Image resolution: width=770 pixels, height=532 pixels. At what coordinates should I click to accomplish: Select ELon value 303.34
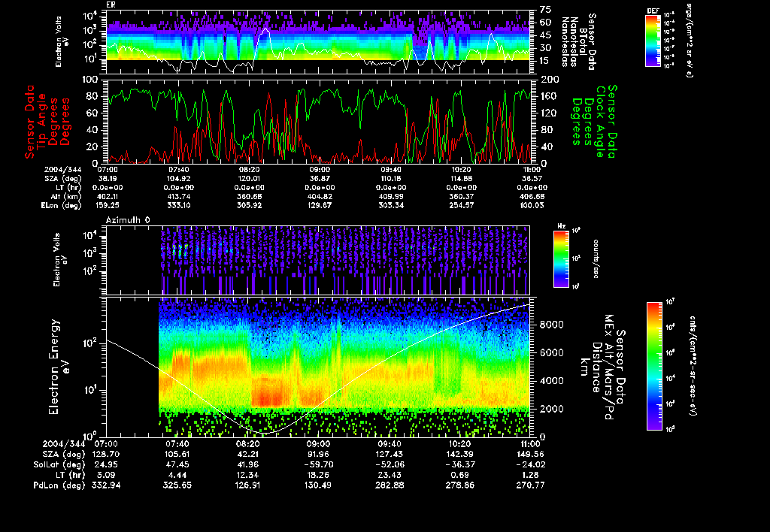point(391,206)
